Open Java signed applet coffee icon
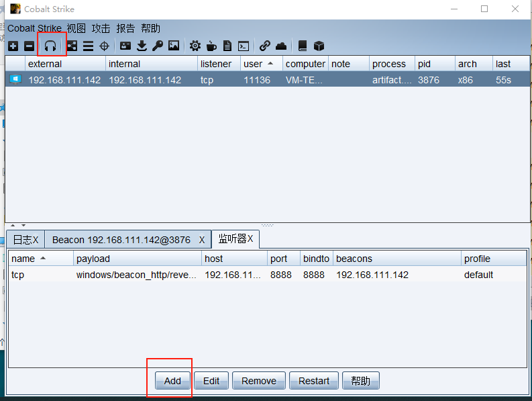The image size is (532, 401). point(211,46)
